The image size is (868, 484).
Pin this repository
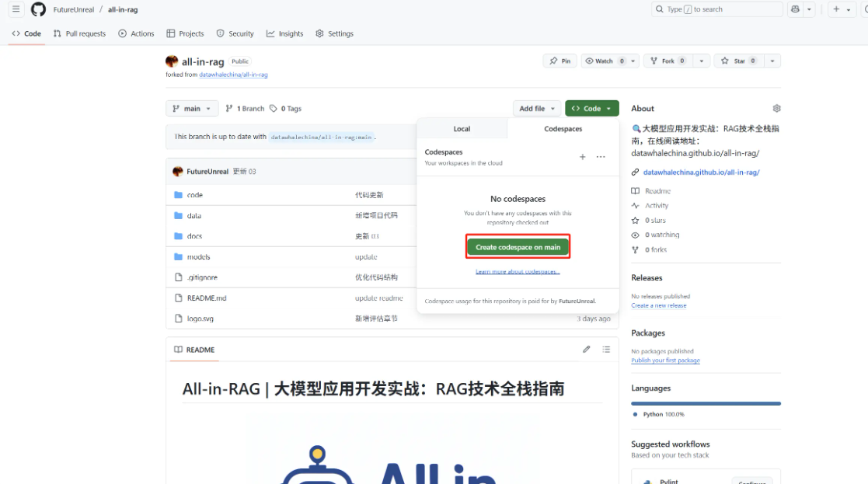[x=559, y=61]
